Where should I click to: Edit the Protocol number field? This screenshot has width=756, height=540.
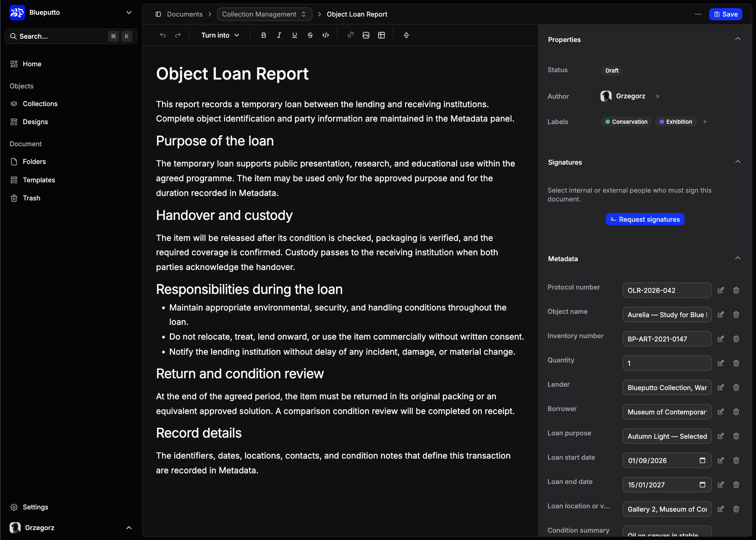coord(721,290)
